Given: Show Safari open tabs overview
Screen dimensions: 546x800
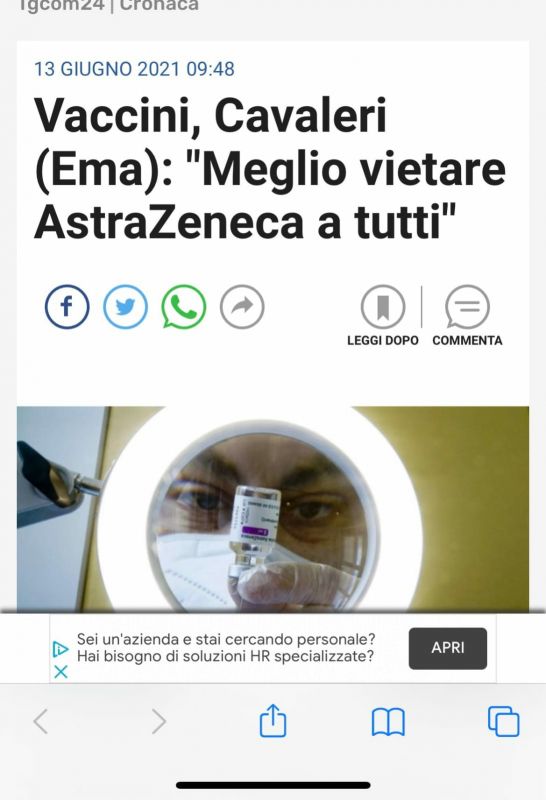Looking at the screenshot, I should 504,721.
